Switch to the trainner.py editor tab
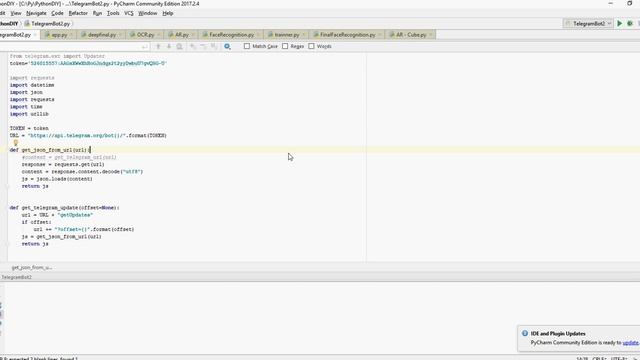The width and height of the screenshot is (640, 360). [x=287, y=35]
